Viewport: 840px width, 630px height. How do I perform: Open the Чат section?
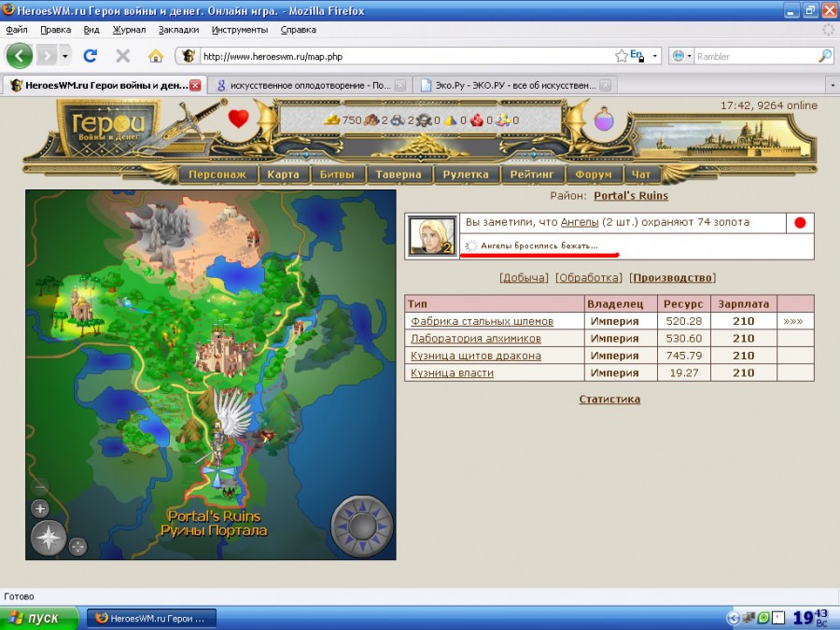641,175
